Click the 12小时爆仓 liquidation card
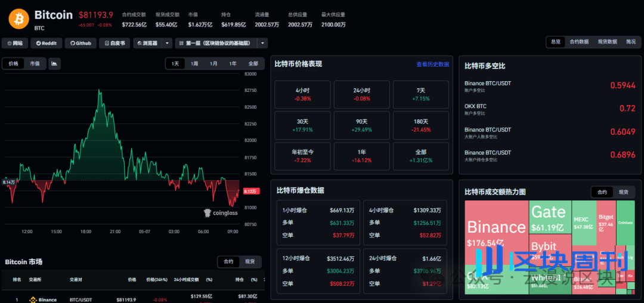 pos(318,271)
